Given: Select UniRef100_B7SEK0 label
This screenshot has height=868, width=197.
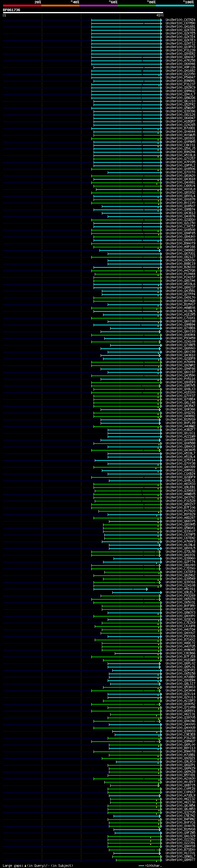Looking at the screenshot, I should (x=180, y=850).
